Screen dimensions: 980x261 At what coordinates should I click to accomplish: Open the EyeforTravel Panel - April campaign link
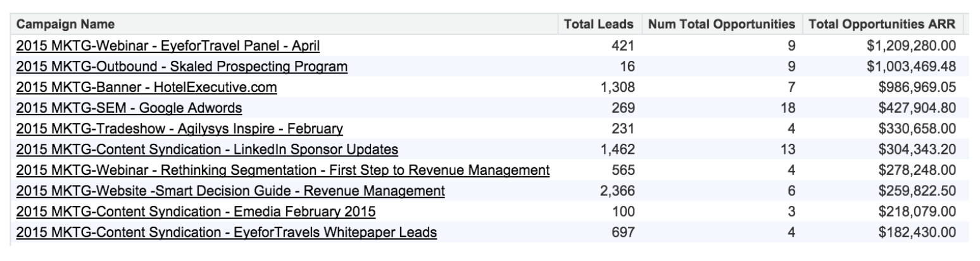pyautogui.click(x=168, y=46)
